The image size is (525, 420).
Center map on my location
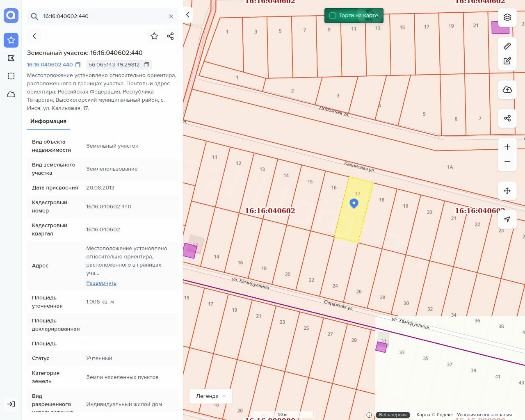[x=507, y=219]
